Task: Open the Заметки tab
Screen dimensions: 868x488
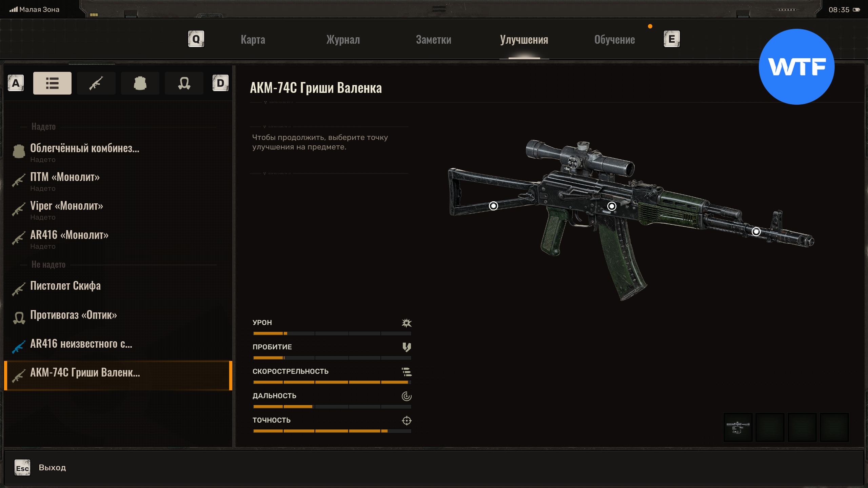Action: [x=433, y=40]
